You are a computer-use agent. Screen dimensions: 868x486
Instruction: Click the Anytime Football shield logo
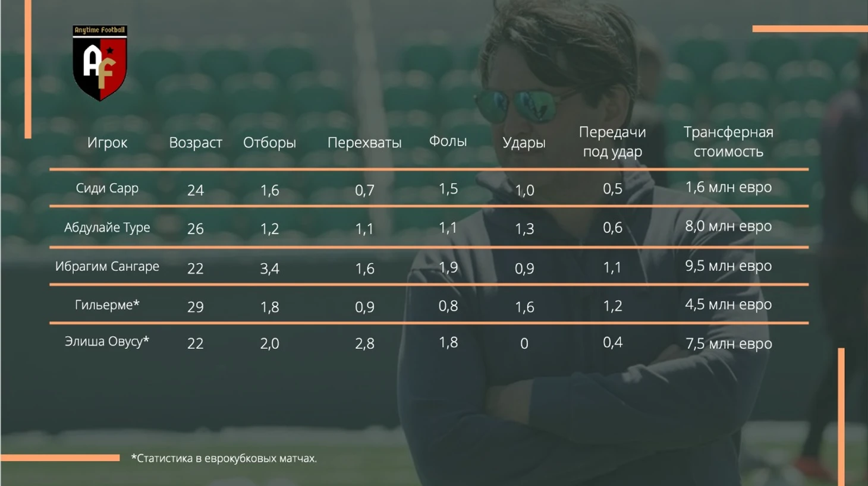tap(100, 63)
